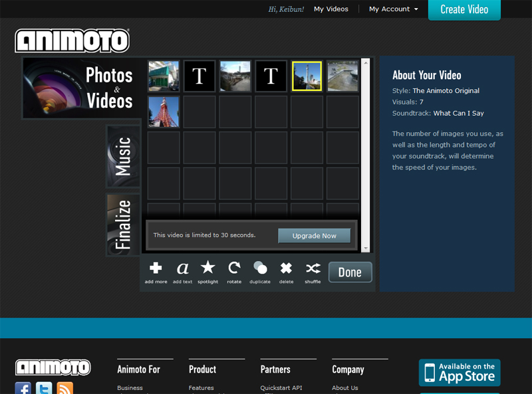The image size is (532, 394).
Task: Switch to the Photos & Videos tab
Action: tap(81, 88)
